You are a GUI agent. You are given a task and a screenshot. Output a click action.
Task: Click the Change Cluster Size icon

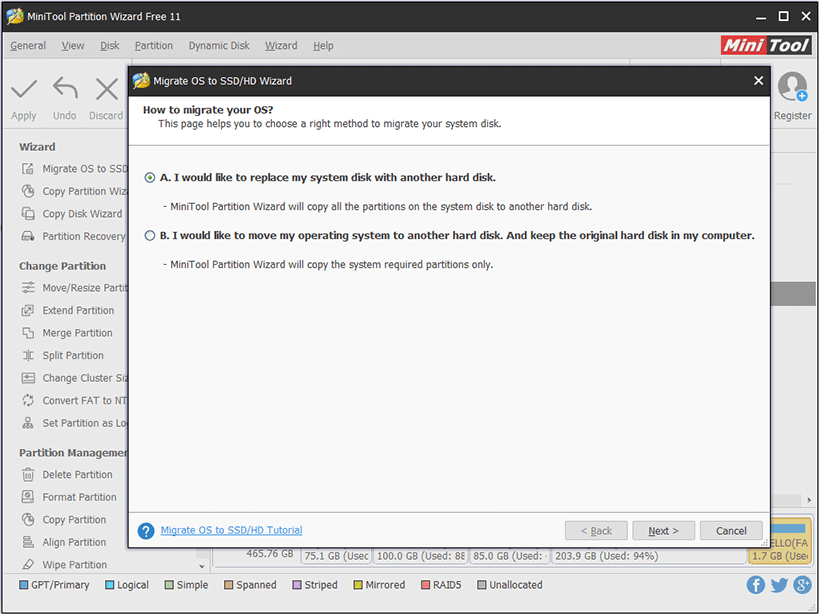(x=28, y=378)
